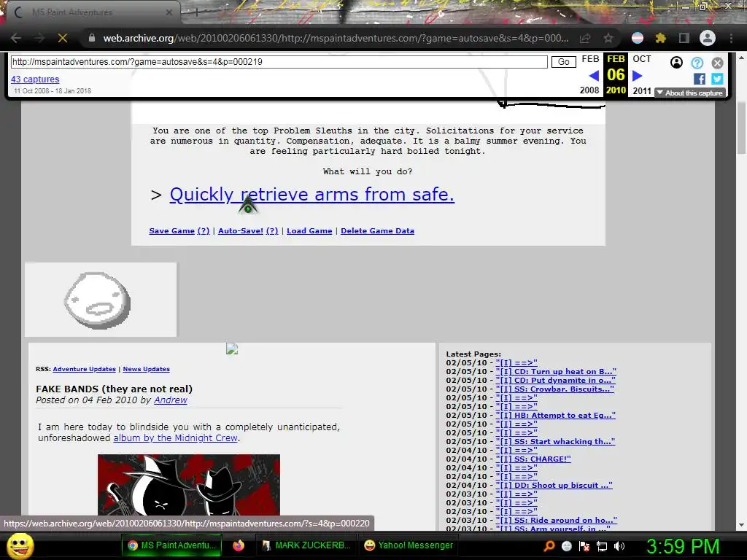Open latest page SS: Start whacking th...
747x560 pixels.
pos(555,441)
